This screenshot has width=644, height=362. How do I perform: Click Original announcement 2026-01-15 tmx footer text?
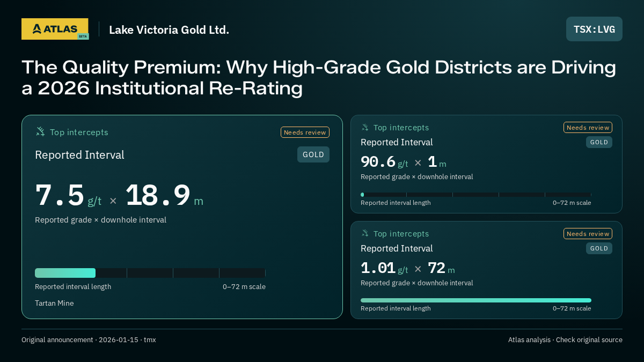[x=89, y=340]
